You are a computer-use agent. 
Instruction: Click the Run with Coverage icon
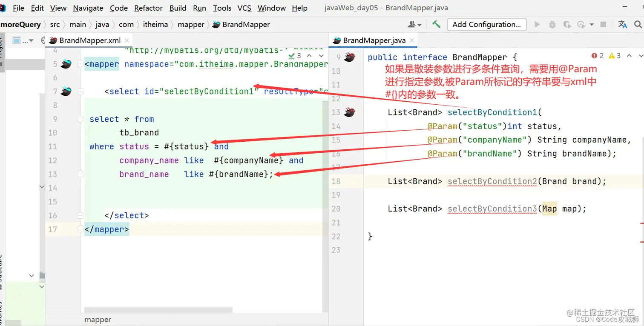(567, 24)
